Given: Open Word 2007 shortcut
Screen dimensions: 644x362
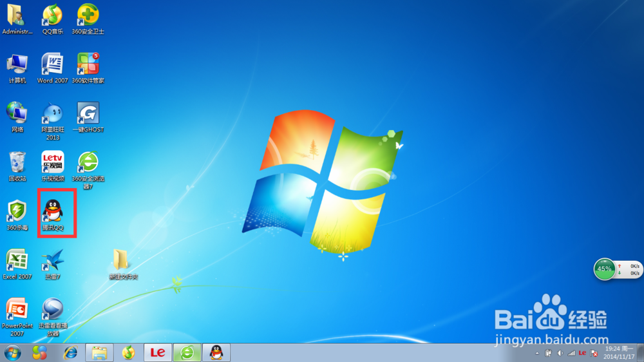Looking at the screenshot, I should click(53, 68).
